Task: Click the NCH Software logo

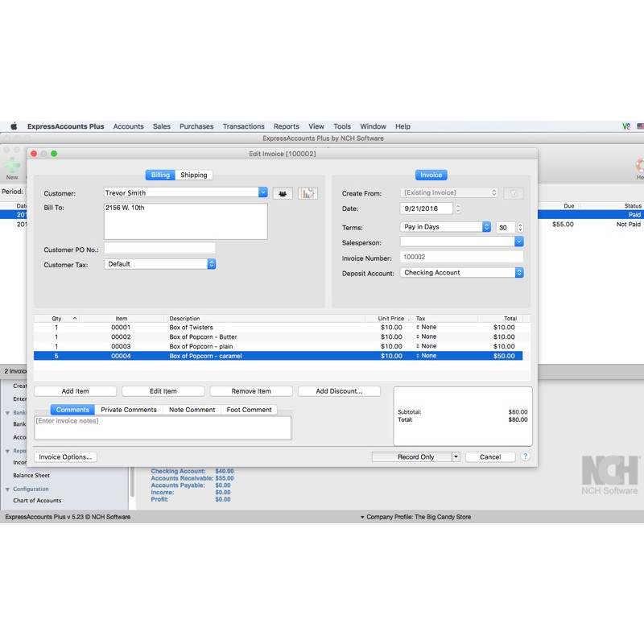Action: coord(609,475)
